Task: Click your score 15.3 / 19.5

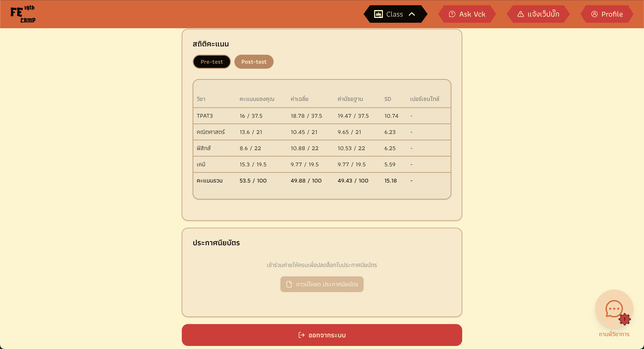Action: (x=253, y=165)
